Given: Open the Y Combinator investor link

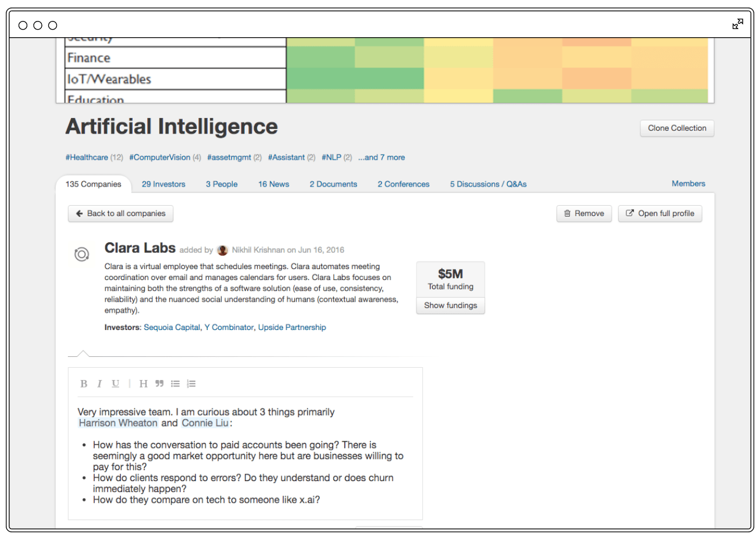Looking at the screenshot, I should tap(229, 327).
